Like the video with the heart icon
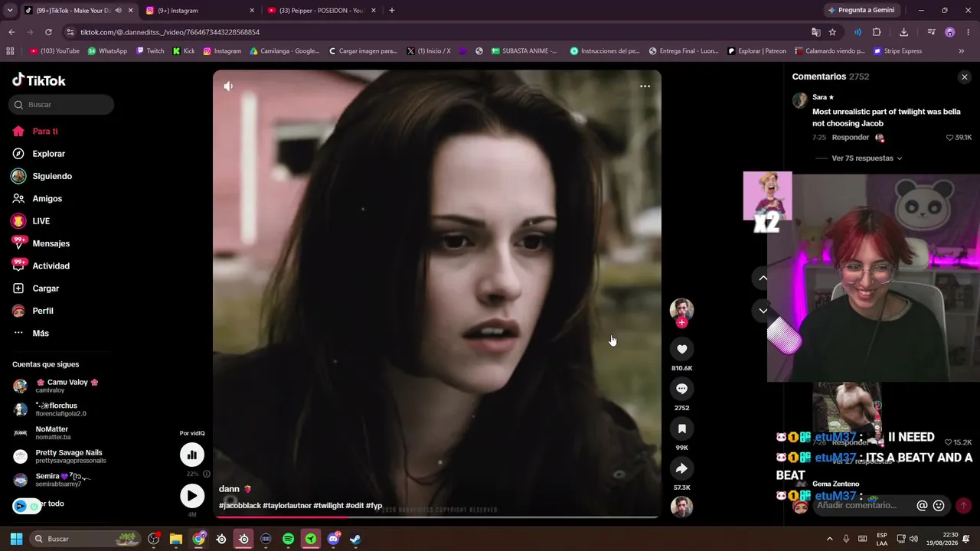980x551 pixels. tap(681, 349)
